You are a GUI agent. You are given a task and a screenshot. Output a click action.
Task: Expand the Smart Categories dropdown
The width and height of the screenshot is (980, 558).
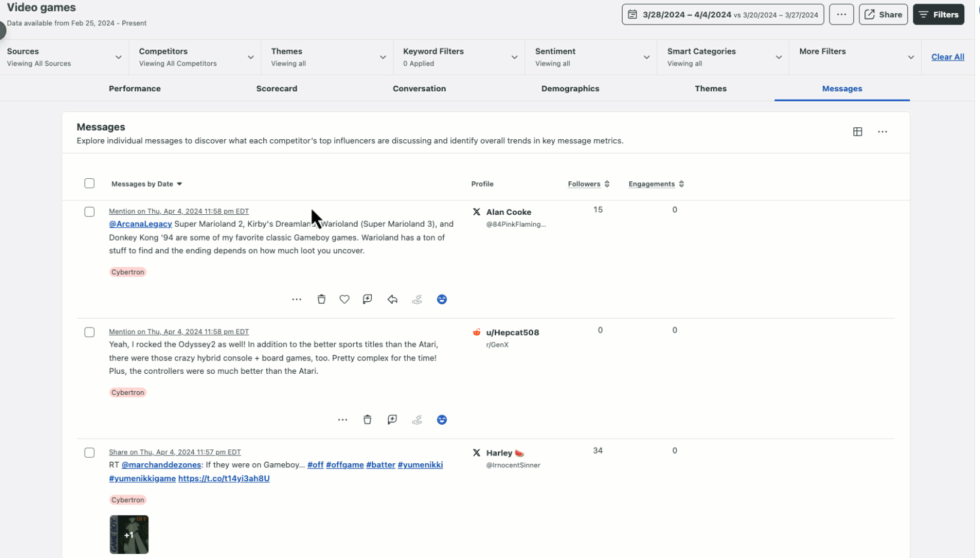(724, 57)
